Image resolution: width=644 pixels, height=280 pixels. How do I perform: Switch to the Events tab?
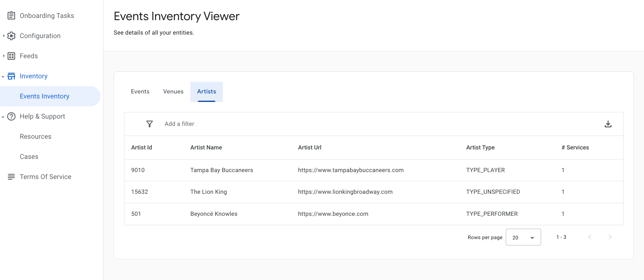coord(140,92)
